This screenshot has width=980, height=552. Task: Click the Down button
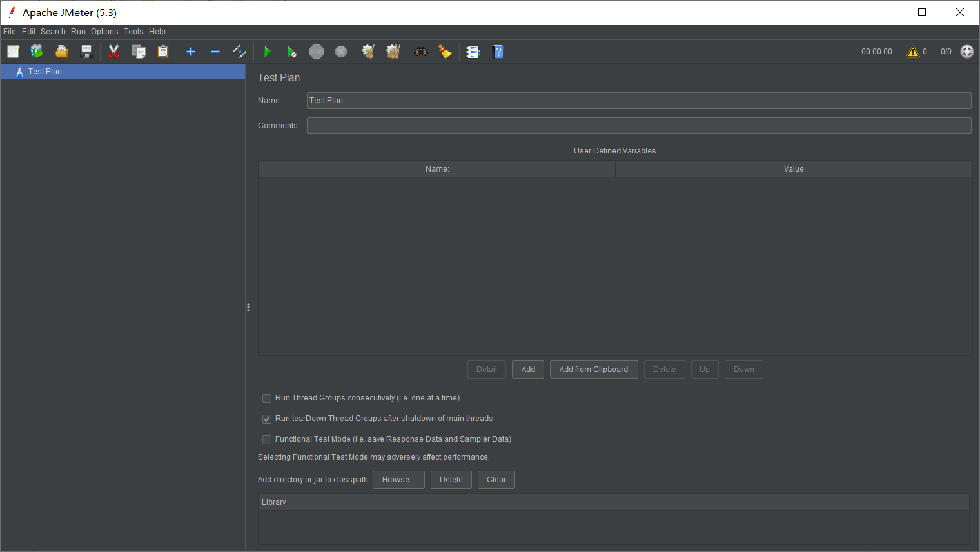(x=744, y=370)
